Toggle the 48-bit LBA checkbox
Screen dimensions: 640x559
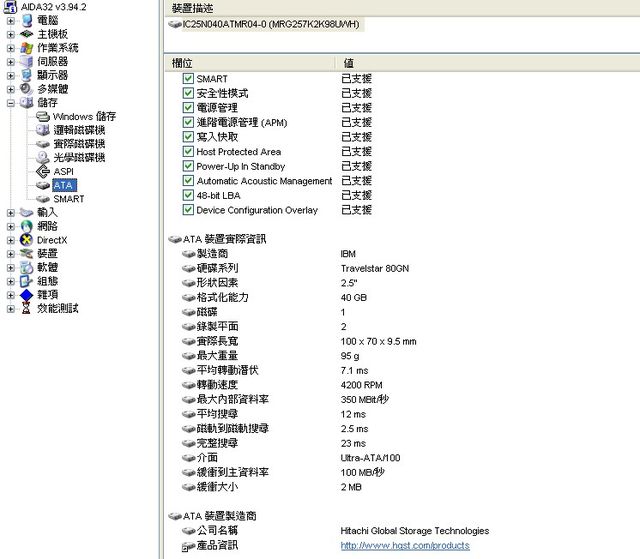(188, 195)
